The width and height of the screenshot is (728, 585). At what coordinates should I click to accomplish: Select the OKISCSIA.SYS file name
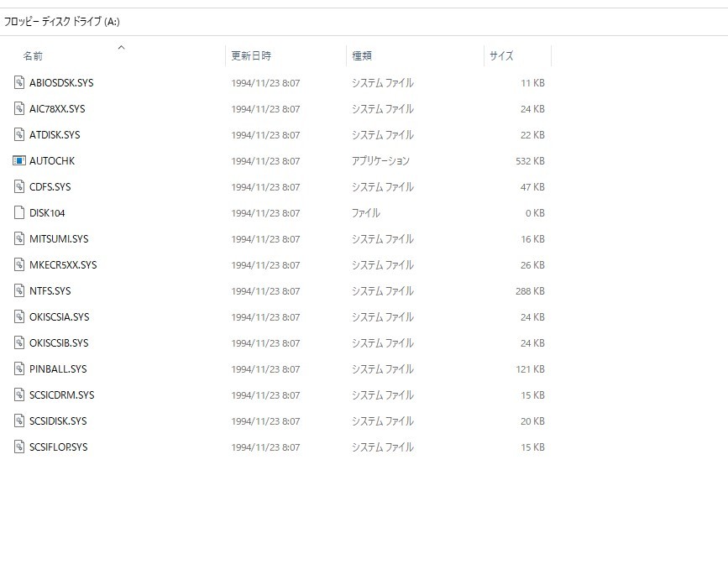(60, 316)
